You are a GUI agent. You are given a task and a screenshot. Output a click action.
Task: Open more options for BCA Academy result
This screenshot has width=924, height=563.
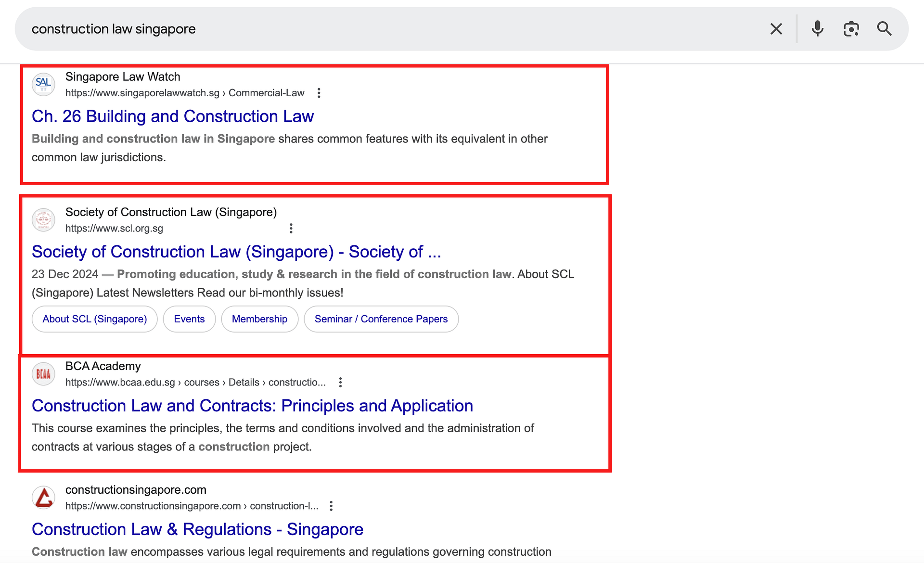pos(340,383)
